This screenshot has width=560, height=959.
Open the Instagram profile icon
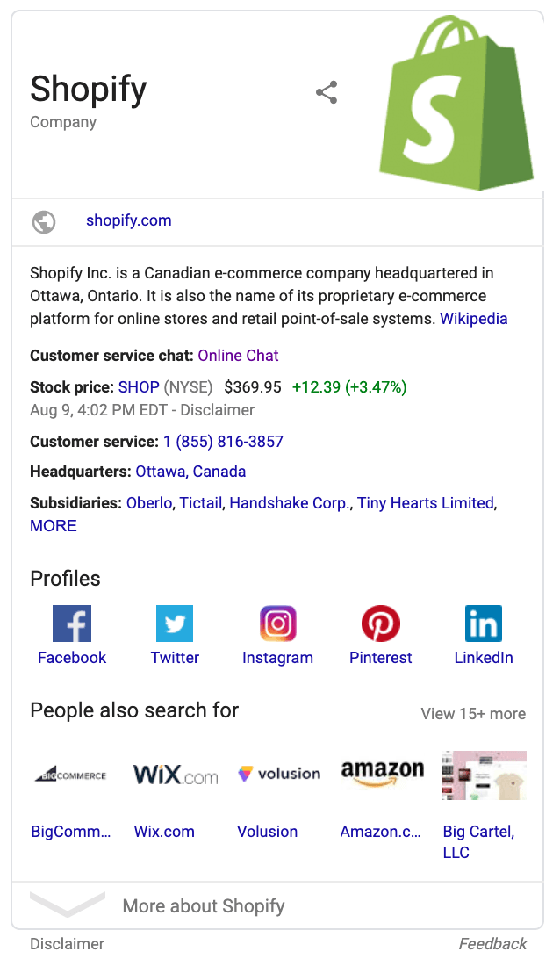[x=277, y=624]
